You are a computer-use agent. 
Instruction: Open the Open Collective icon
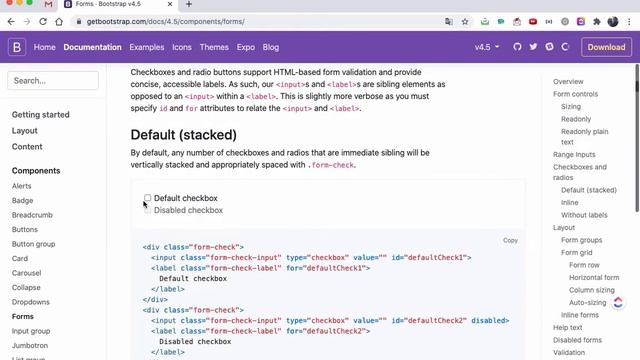pos(565,47)
